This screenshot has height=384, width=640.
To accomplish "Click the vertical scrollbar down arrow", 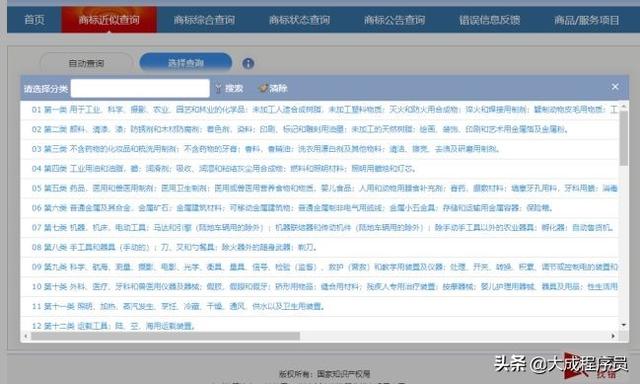I will [624, 325].
